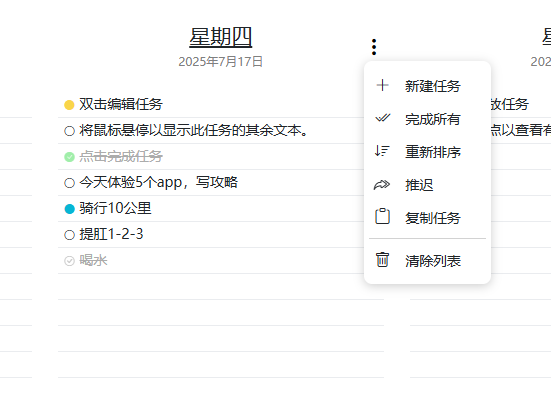
Task: Click task text 将鼠标悬停以显示此任务的其余文本。
Action: pyautogui.click(x=194, y=130)
